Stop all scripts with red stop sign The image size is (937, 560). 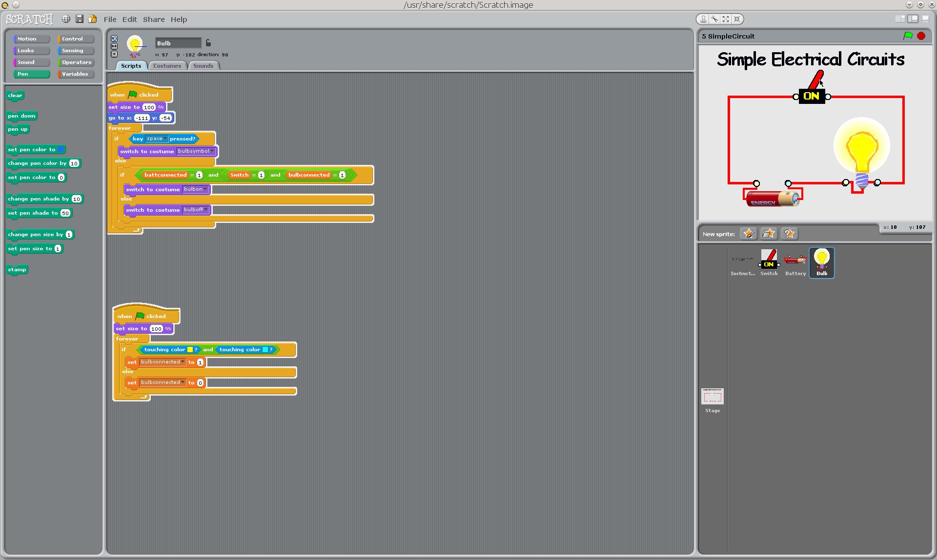tap(921, 36)
